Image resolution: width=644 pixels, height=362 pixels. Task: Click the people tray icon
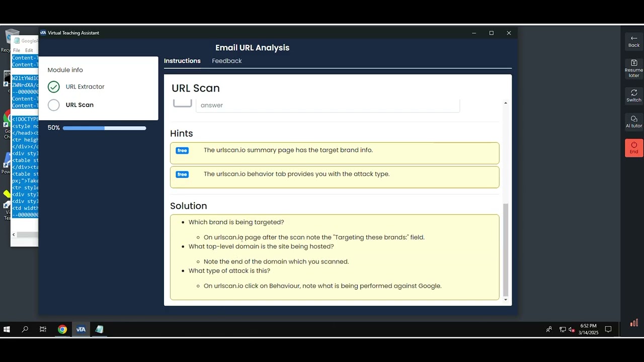point(549,329)
